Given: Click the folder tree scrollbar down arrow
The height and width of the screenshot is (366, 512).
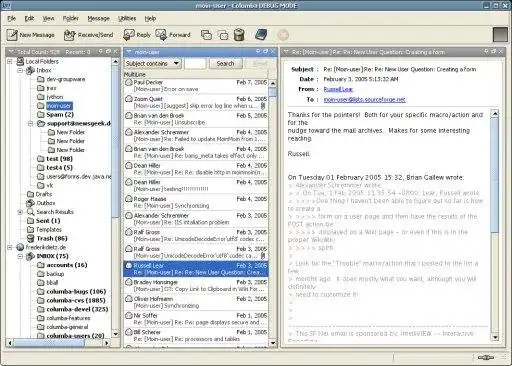Looking at the screenshot, I should pyautogui.click(x=115, y=334).
